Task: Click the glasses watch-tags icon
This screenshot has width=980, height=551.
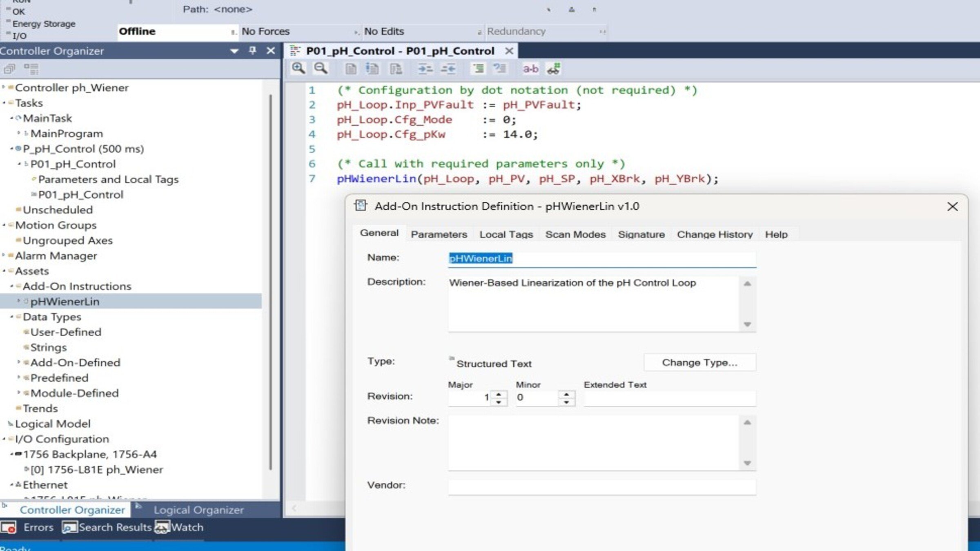Action: click(x=554, y=69)
